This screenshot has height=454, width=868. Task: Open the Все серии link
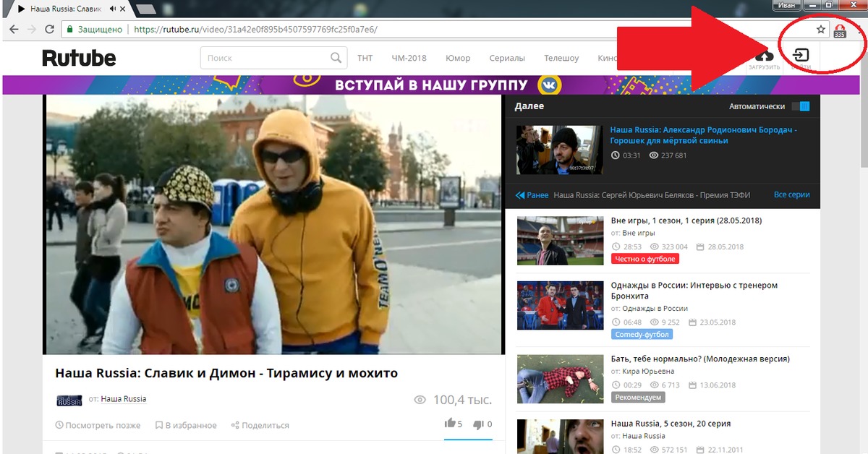(791, 195)
